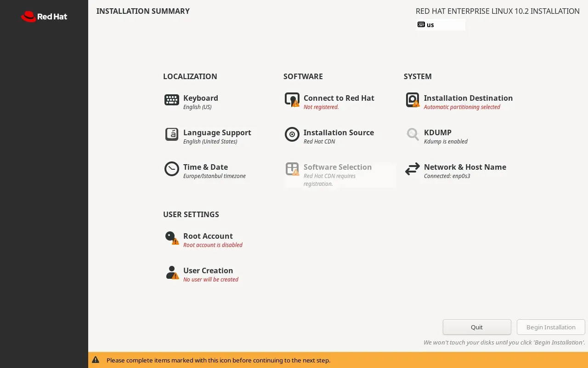This screenshot has height=368, width=588.
Task: Click 'Red Hat CDN requires registration.' text
Action: pos(330,180)
